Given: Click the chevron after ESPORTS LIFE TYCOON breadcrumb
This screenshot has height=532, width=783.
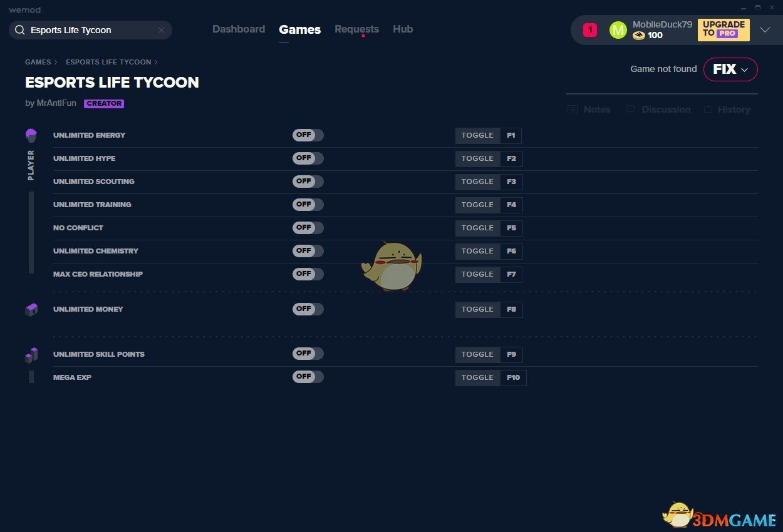Looking at the screenshot, I should [156, 62].
